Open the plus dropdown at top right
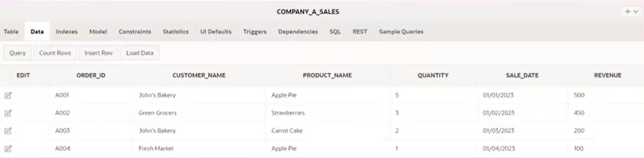Screen dimensions: 644x158 pyautogui.click(x=631, y=12)
